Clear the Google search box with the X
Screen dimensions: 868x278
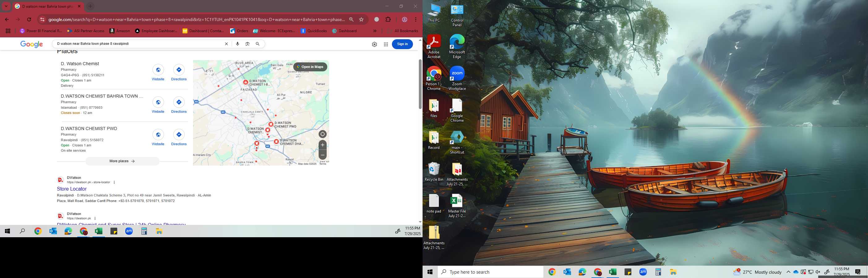[x=226, y=44]
